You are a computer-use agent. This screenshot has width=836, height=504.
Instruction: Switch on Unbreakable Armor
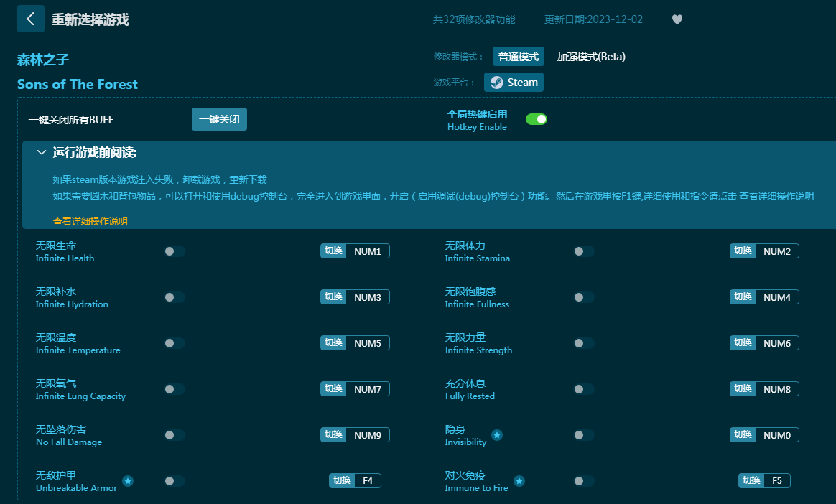tap(175, 481)
